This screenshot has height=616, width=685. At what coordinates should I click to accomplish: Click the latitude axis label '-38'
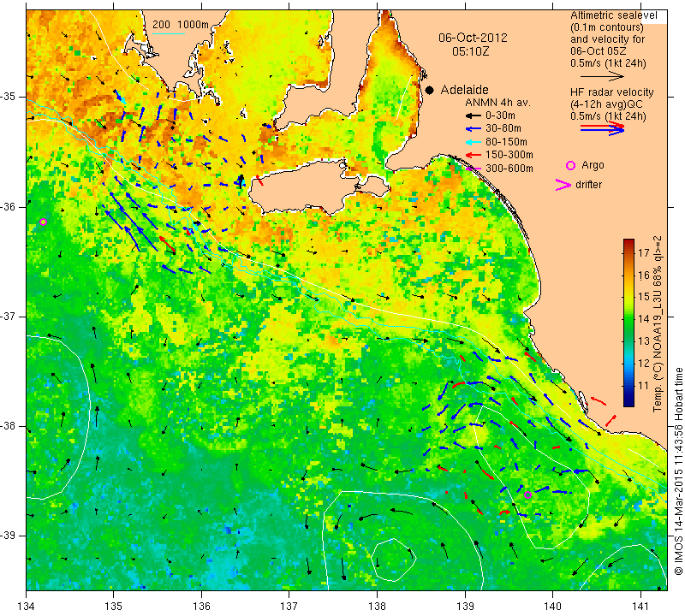[x=9, y=426]
